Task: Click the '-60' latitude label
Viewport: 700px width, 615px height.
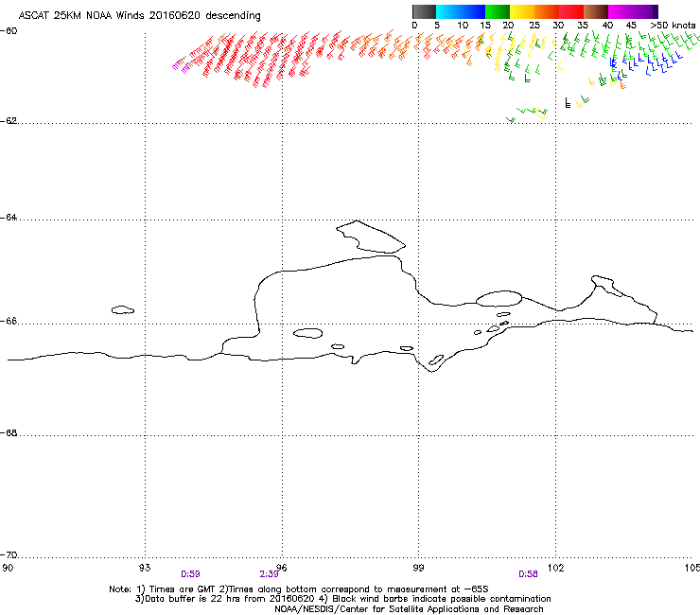Action: pos(9,31)
